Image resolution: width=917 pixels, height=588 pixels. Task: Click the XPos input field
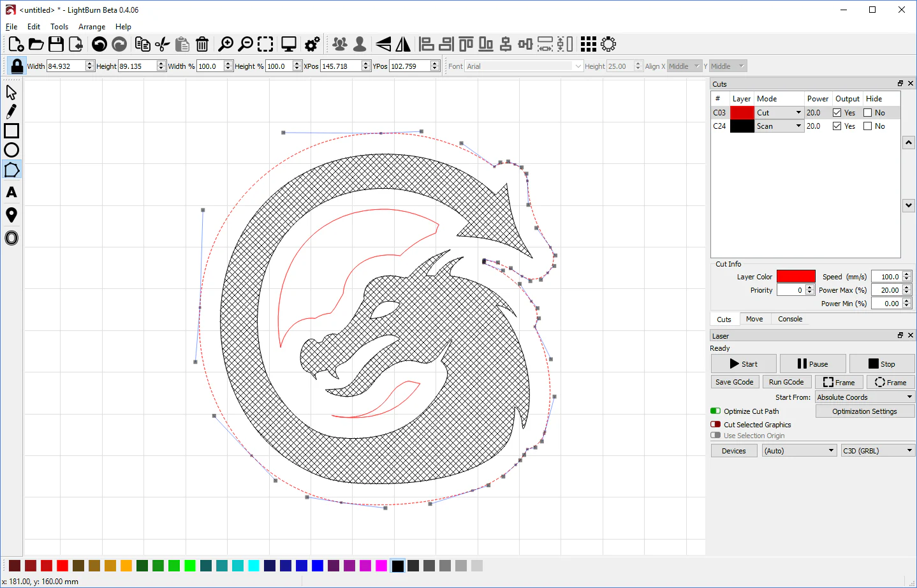coord(342,65)
